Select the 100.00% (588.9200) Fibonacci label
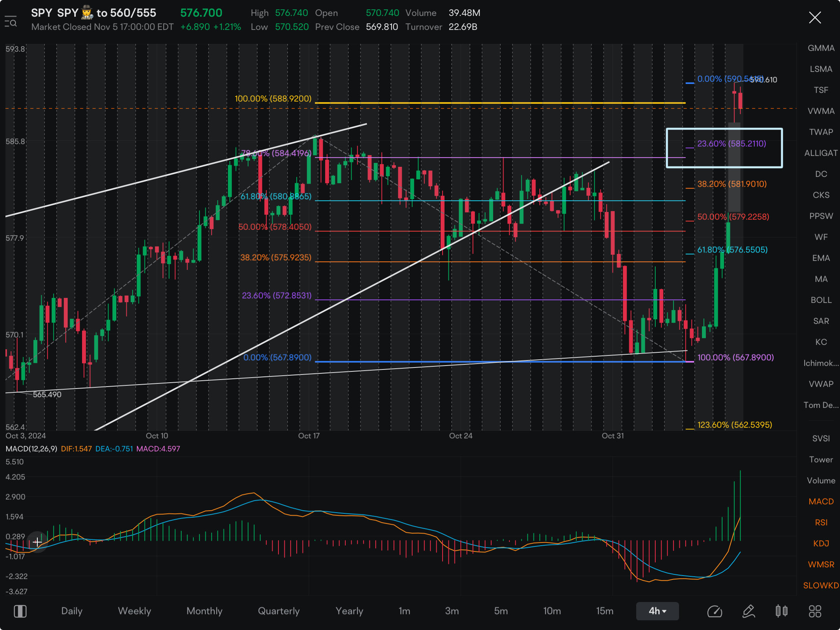 point(273,99)
